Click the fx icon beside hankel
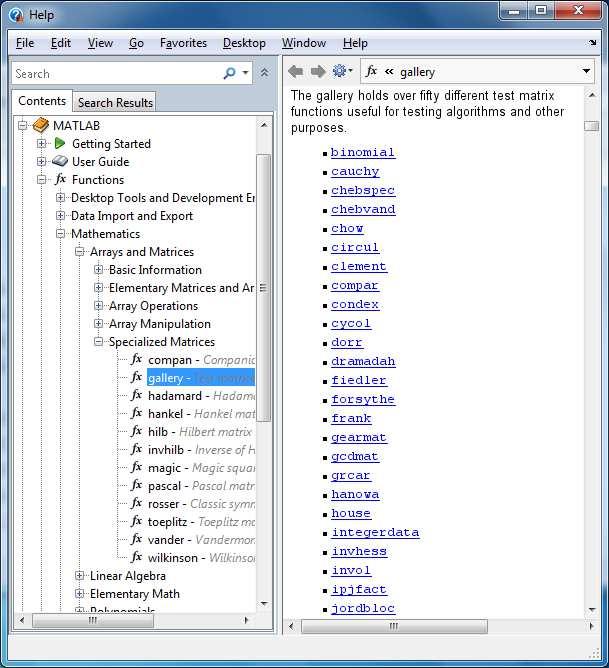609x668 pixels. pyautogui.click(x=136, y=413)
